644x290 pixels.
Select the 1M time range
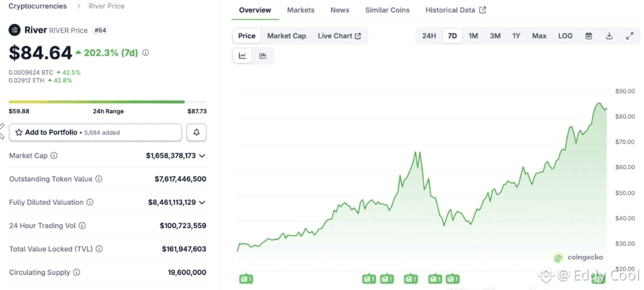pyautogui.click(x=473, y=36)
